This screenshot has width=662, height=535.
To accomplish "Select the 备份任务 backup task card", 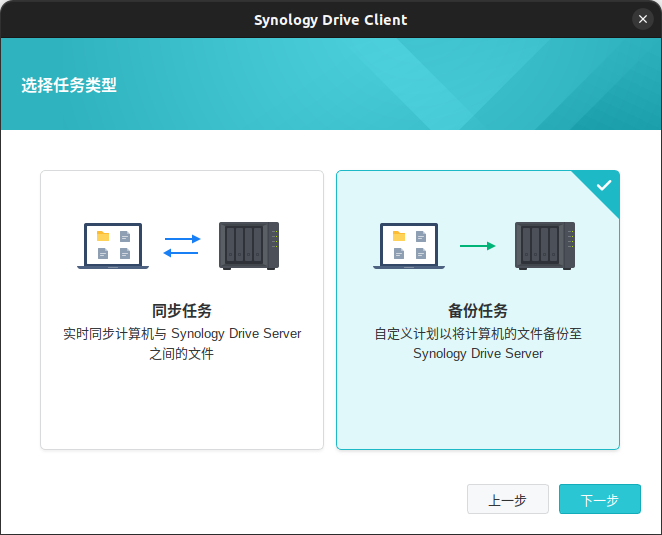I will coord(478,310).
